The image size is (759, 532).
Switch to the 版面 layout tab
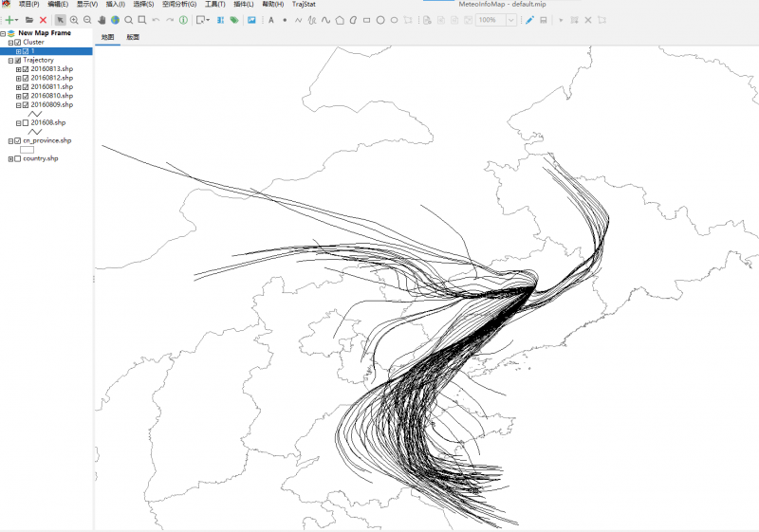[x=133, y=37]
